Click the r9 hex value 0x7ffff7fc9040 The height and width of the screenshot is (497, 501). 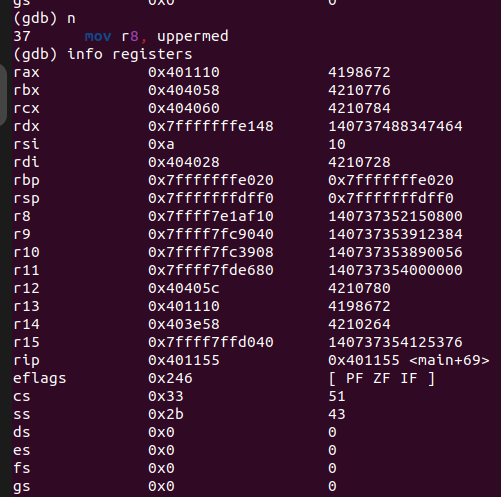(x=211, y=234)
